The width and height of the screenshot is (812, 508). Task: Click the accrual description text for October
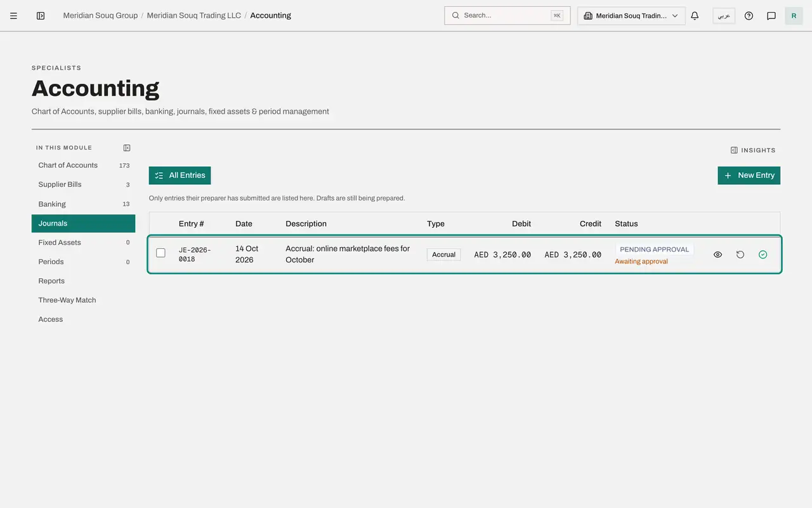coord(348,255)
